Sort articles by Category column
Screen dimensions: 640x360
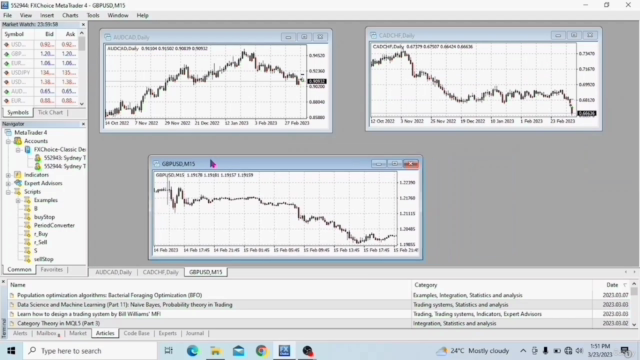pyautogui.click(x=502, y=285)
